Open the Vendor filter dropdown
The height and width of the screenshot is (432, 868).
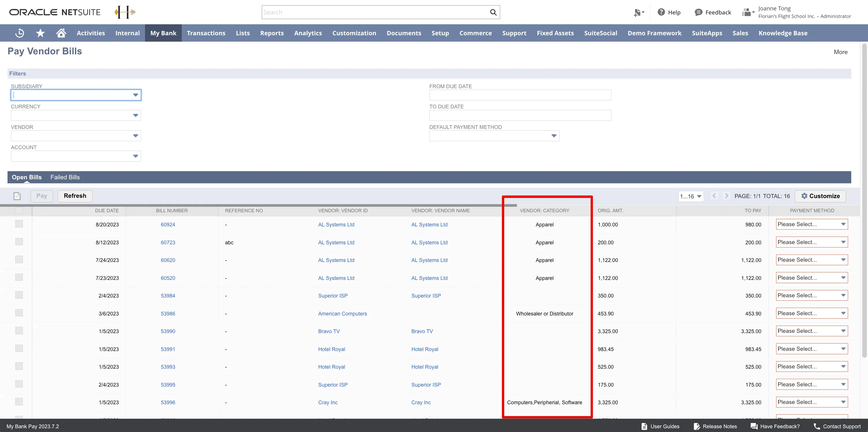[76, 136]
